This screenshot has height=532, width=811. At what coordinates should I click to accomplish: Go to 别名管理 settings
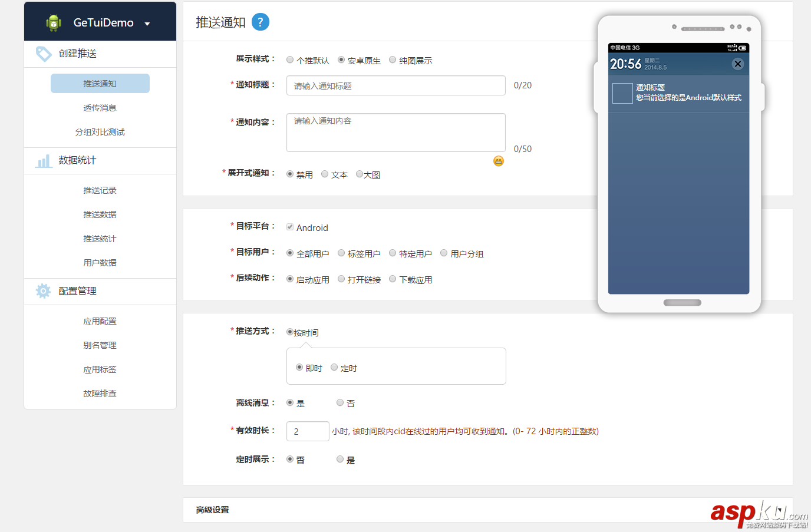pos(100,345)
